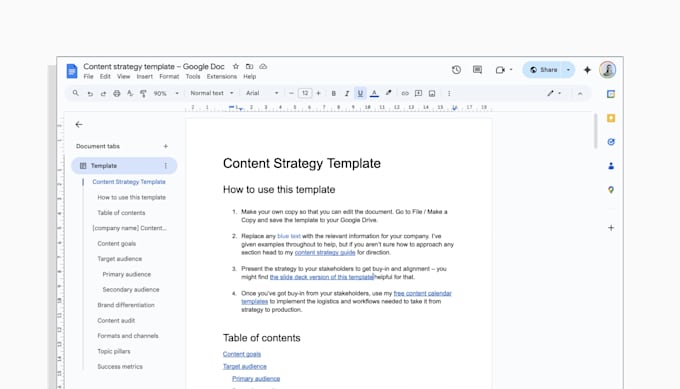
Task: Open the Normal text style dropdown
Action: [x=212, y=93]
